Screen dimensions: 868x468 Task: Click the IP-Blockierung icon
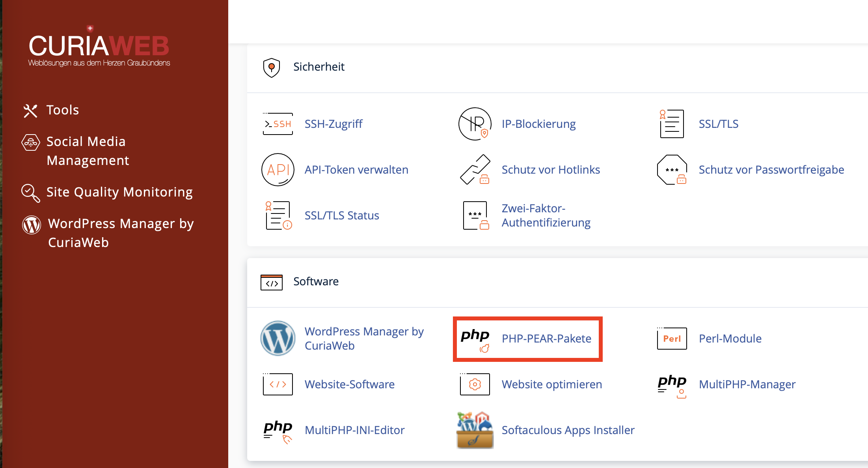pos(475,124)
